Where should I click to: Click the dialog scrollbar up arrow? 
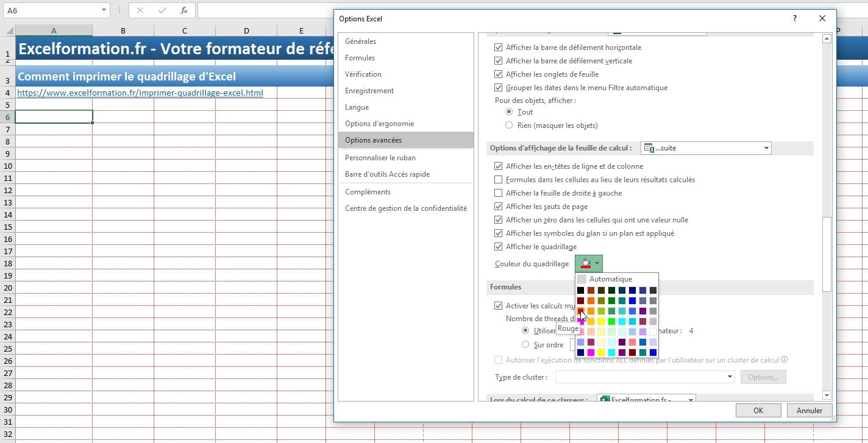click(x=827, y=38)
